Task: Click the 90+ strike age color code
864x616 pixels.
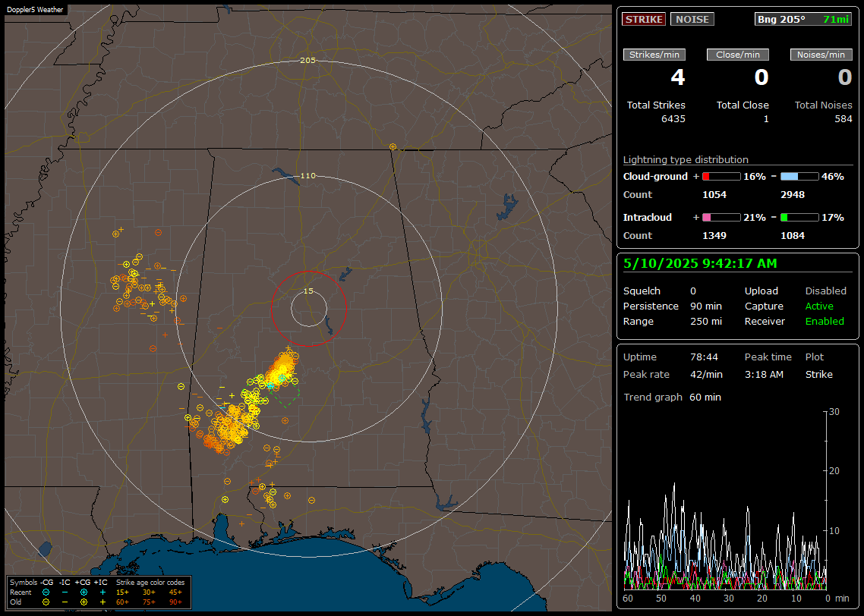Action: click(x=175, y=602)
